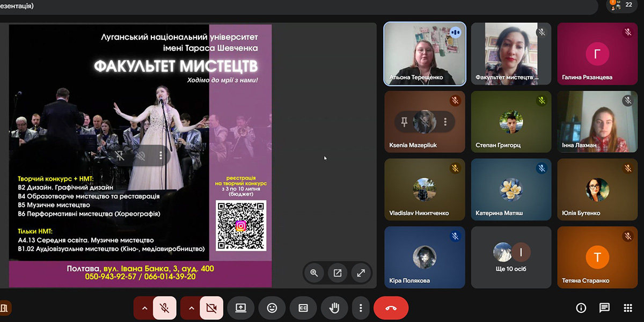Pin Ksenia Mazepliuk's tile to screen
Viewport: 644px width, 322px height.
405,122
